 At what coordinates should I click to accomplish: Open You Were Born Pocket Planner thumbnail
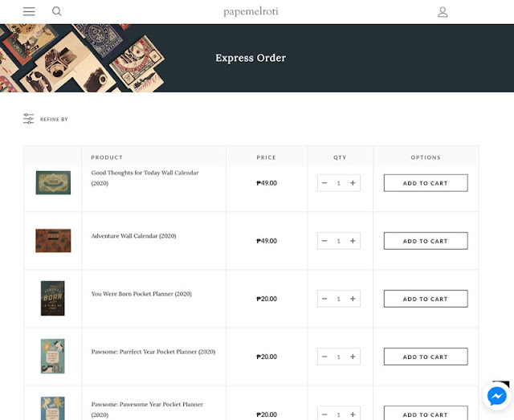click(x=53, y=299)
